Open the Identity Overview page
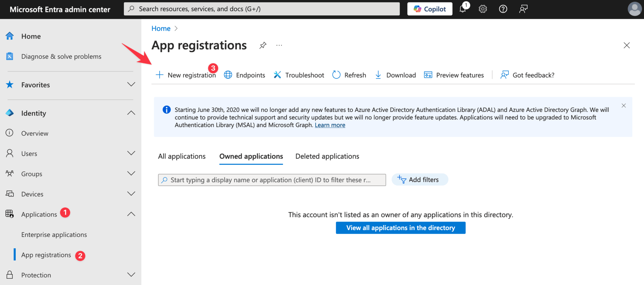Screen dimensions: 644x285 click(35, 133)
